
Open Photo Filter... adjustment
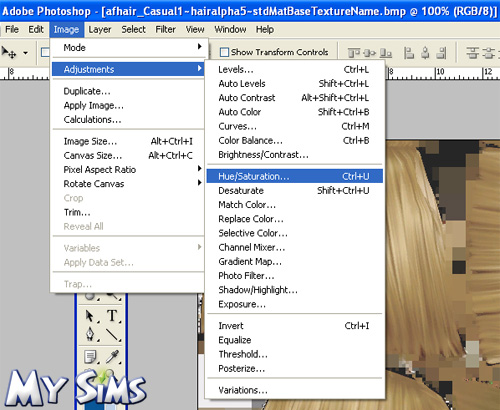pos(295,276)
